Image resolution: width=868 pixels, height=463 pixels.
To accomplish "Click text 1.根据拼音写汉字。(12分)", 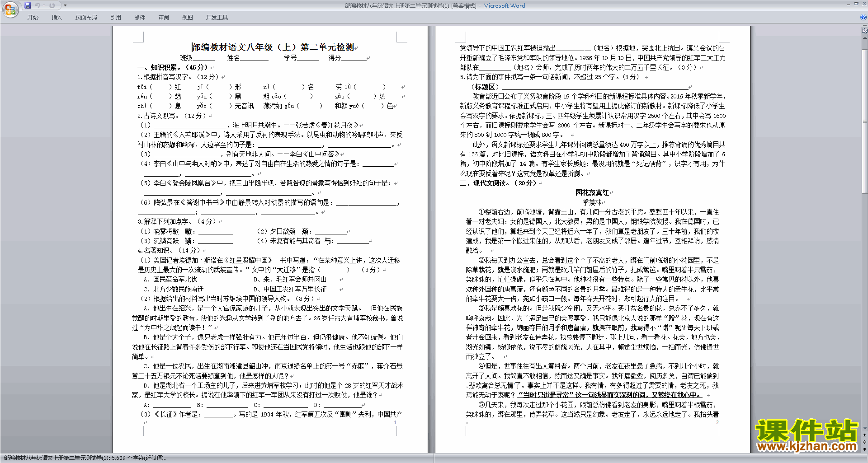I will coord(179,77).
